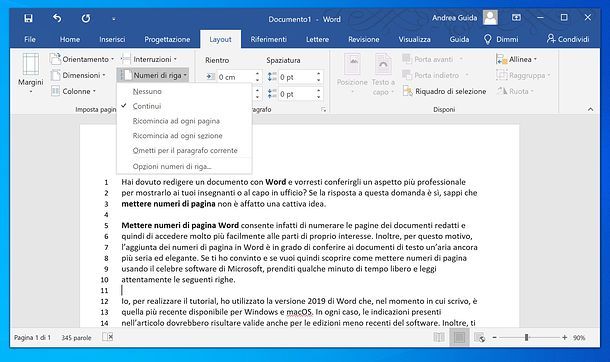Screen dimensions: 610x362
Task: Open the Allinea dropdown
Action: (517, 59)
